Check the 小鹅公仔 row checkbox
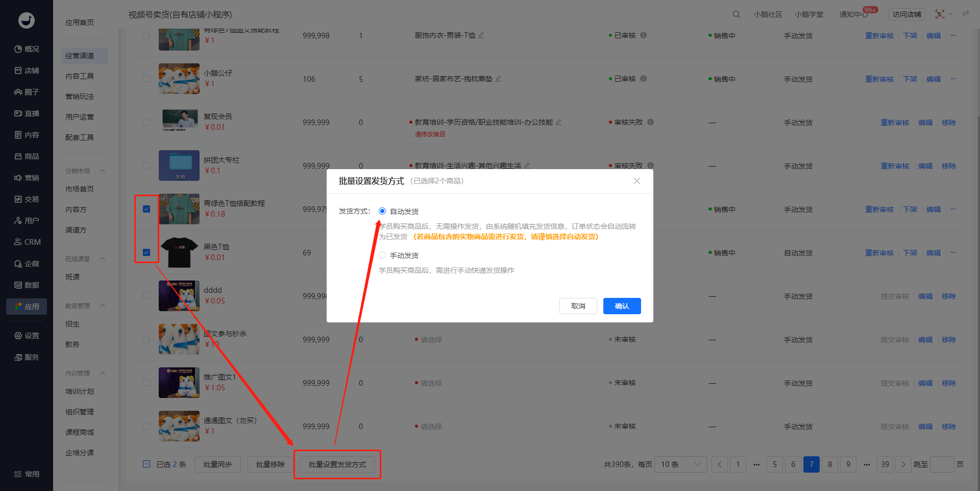The image size is (980, 491). pos(146,79)
